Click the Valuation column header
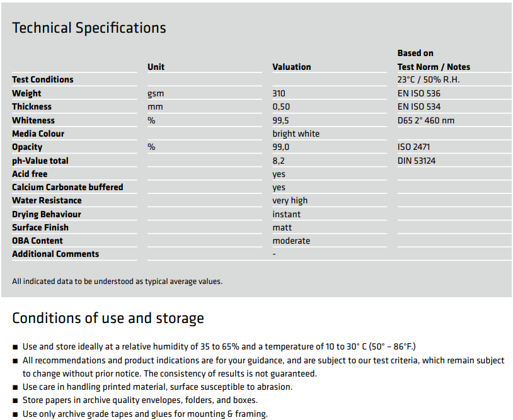This screenshot has height=420, width=513. [x=292, y=67]
